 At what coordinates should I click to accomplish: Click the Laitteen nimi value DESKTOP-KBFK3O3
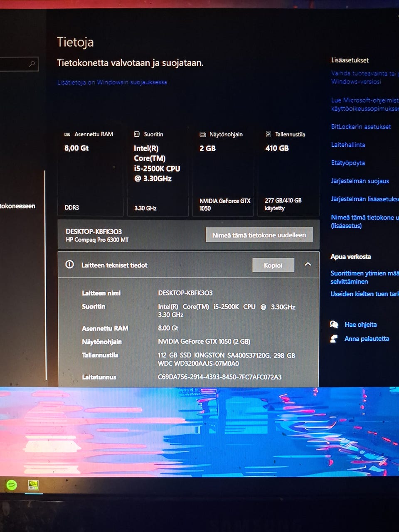point(185,293)
